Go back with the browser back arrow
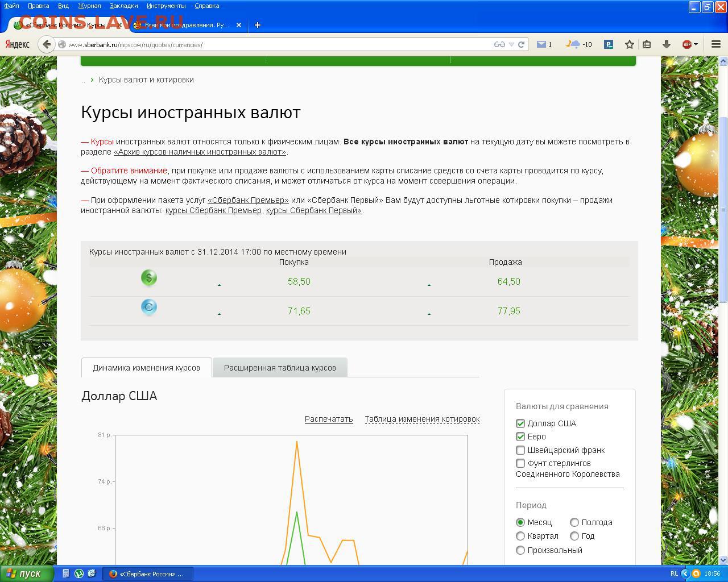 (x=47, y=44)
